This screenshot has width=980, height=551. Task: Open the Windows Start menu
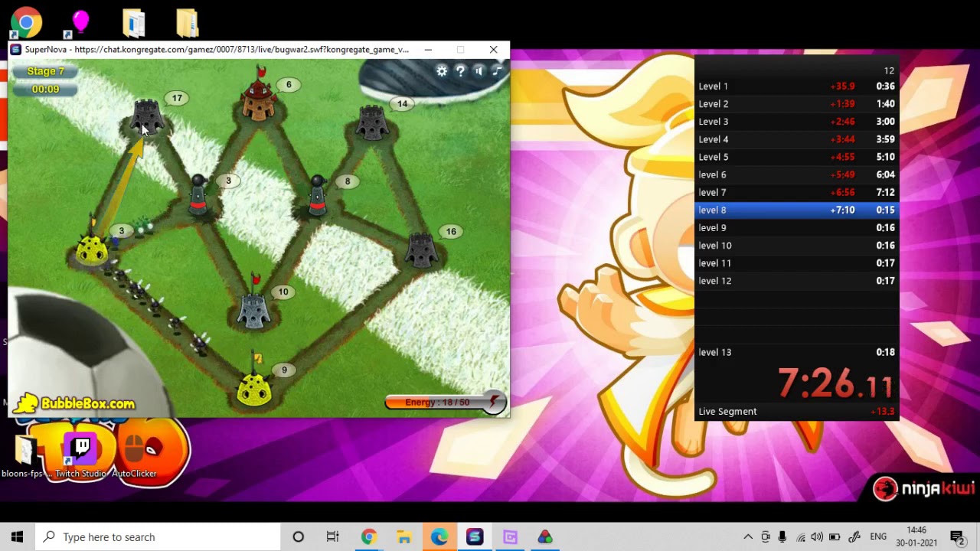(x=18, y=537)
